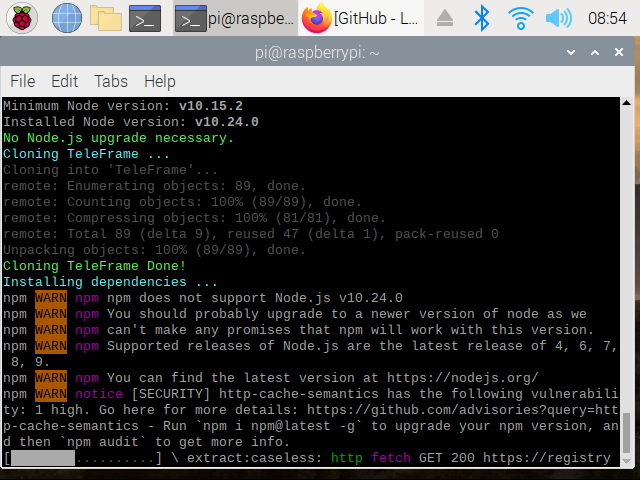The width and height of the screenshot is (640, 480).
Task: Click the scrollbar up arrow
Action: [x=627, y=103]
